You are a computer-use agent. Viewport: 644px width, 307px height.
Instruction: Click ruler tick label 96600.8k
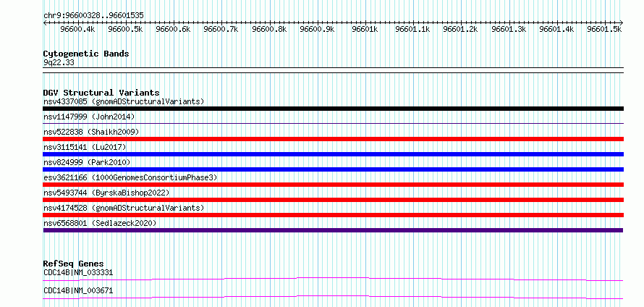click(x=269, y=29)
